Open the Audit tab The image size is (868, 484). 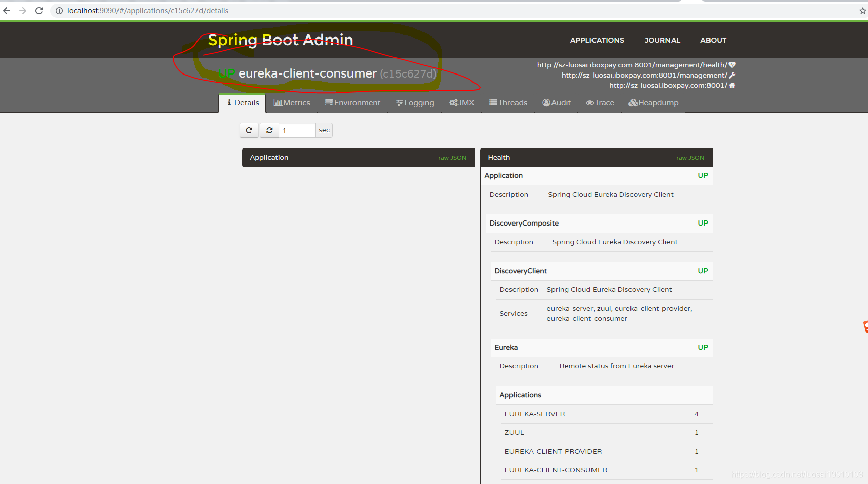pos(556,103)
